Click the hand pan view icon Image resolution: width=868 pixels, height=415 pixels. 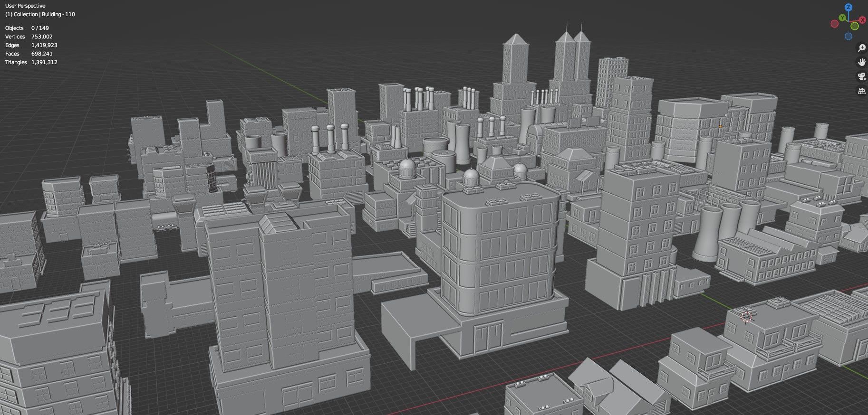861,62
